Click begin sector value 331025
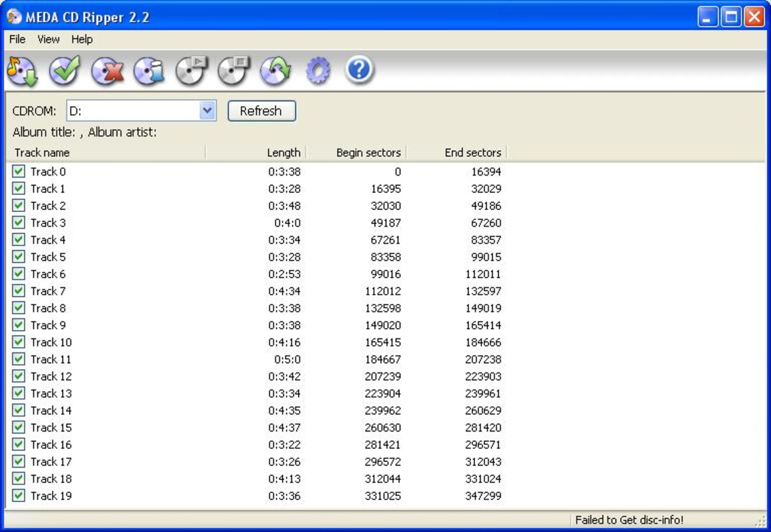 pos(383,495)
